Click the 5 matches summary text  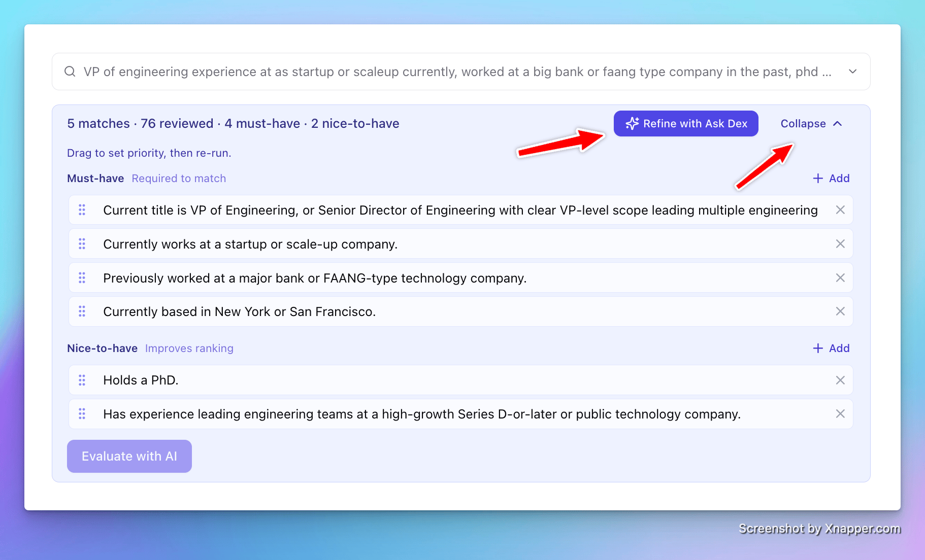click(x=233, y=123)
